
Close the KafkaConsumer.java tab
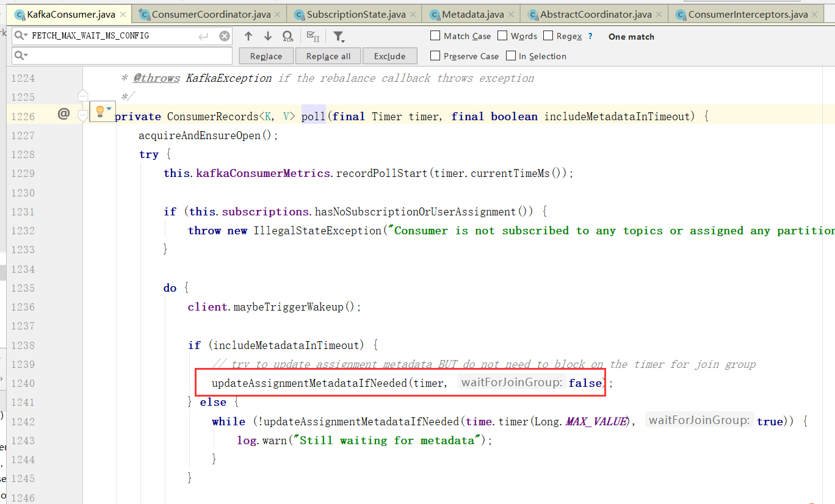click(124, 15)
